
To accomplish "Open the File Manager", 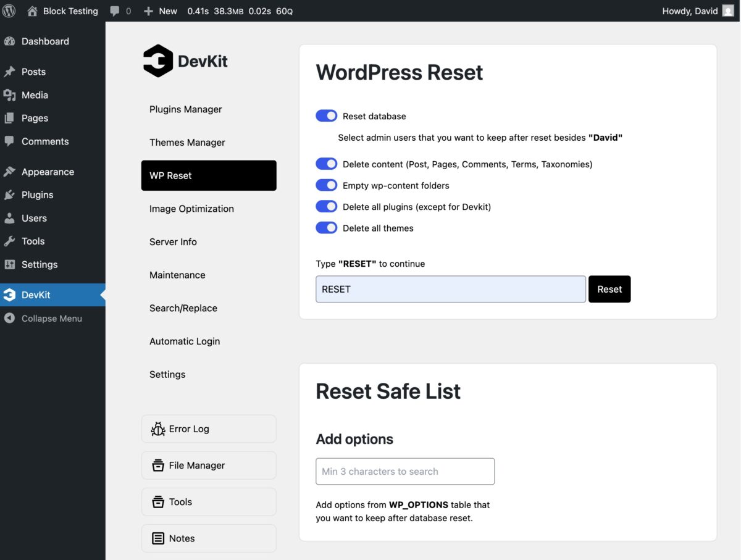I will tap(208, 465).
